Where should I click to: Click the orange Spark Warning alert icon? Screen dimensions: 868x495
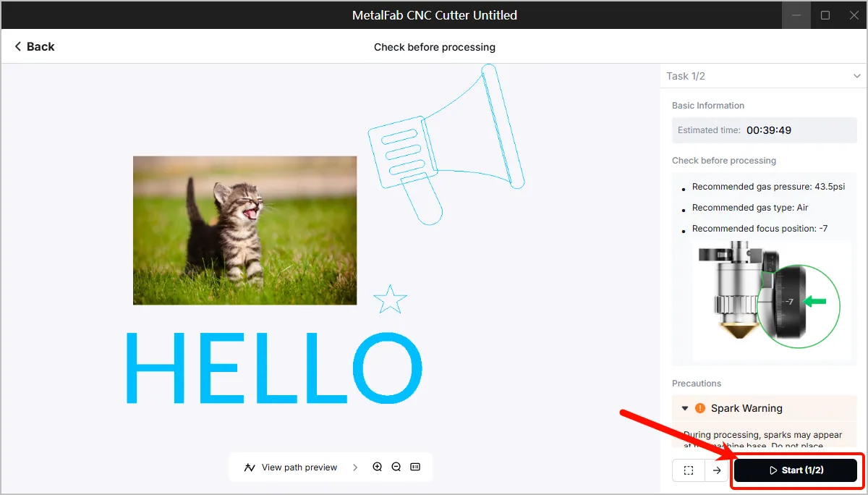coord(699,408)
